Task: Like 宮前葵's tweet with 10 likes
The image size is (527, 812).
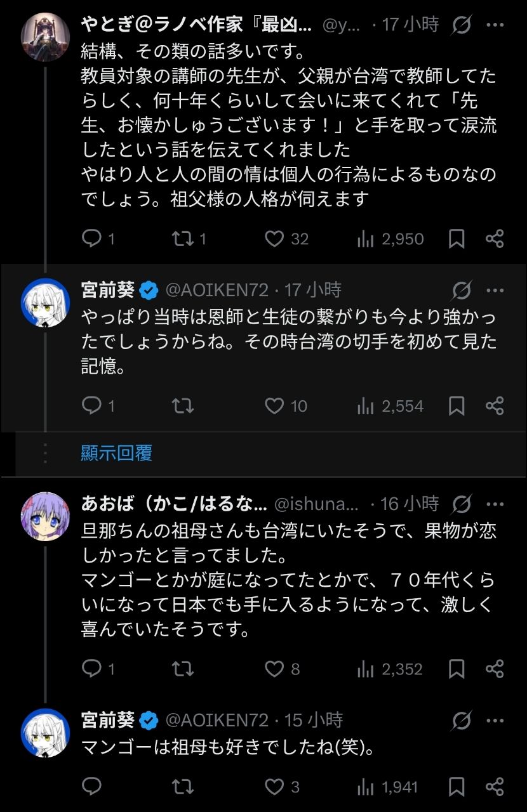Action: (x=274, y=406)
